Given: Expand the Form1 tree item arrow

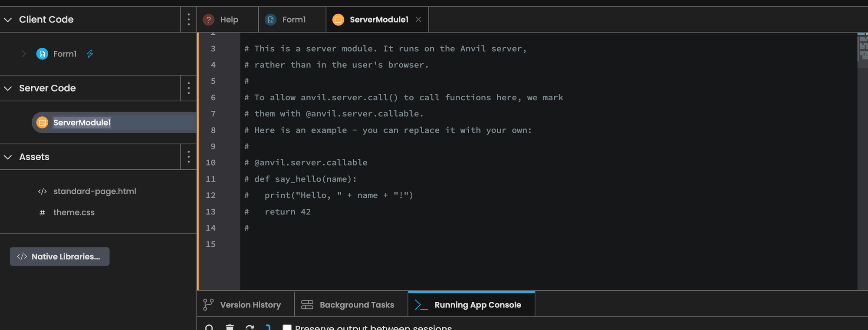Looking at the screenshot, I should point(24,54).
